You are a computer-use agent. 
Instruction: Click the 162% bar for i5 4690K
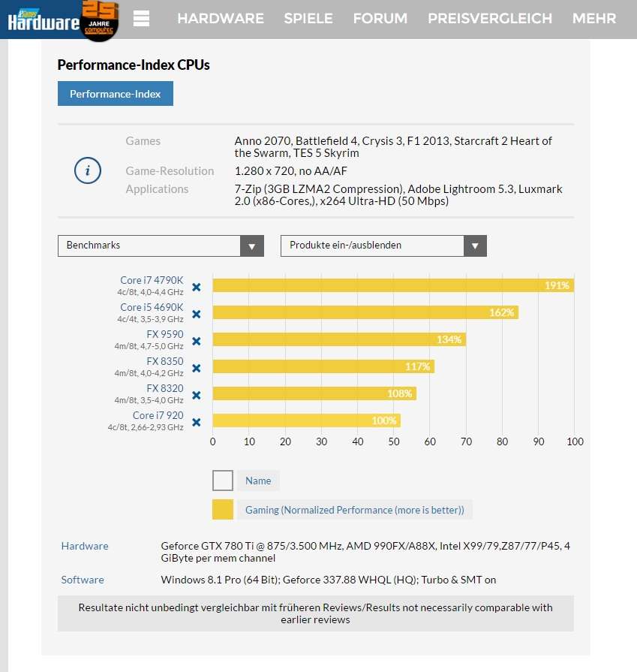click(x=365, y=312)
